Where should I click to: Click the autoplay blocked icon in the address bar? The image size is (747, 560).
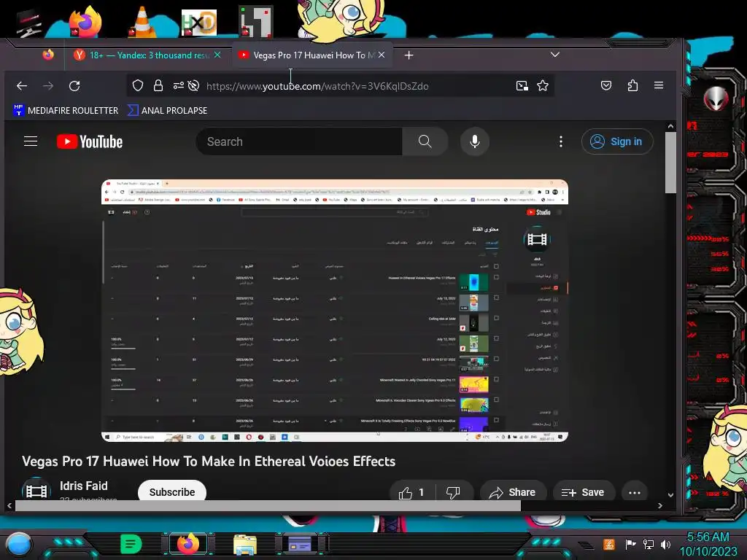193,86
